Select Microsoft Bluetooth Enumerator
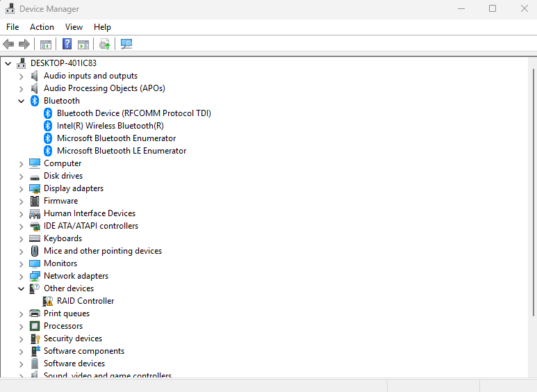The image size is (537, 392). click(x=117, y=138)
